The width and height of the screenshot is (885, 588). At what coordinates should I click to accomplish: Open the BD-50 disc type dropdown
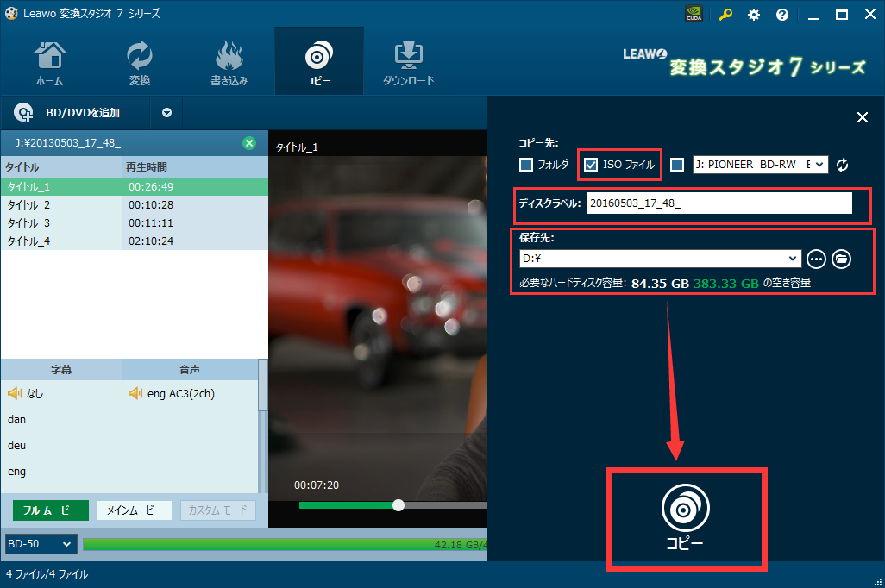click(x=40, y=544)
